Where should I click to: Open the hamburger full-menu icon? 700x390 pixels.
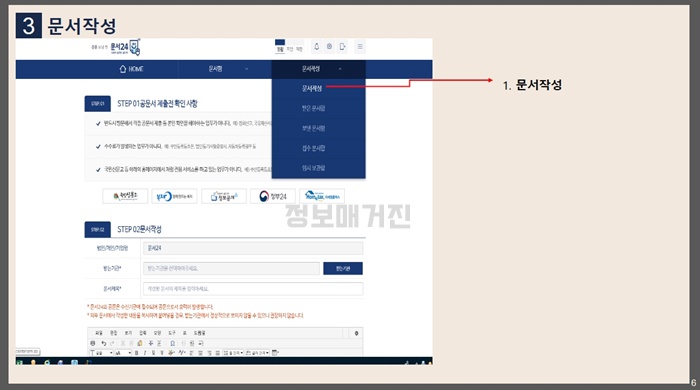click(360, 46)
